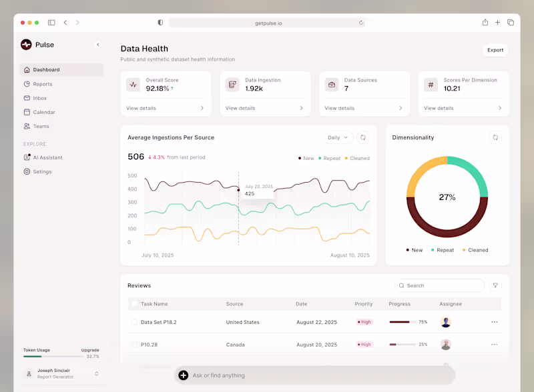Open Setings in the sidebar
This screenshot has height=392, width=534.
coord(61,171)
